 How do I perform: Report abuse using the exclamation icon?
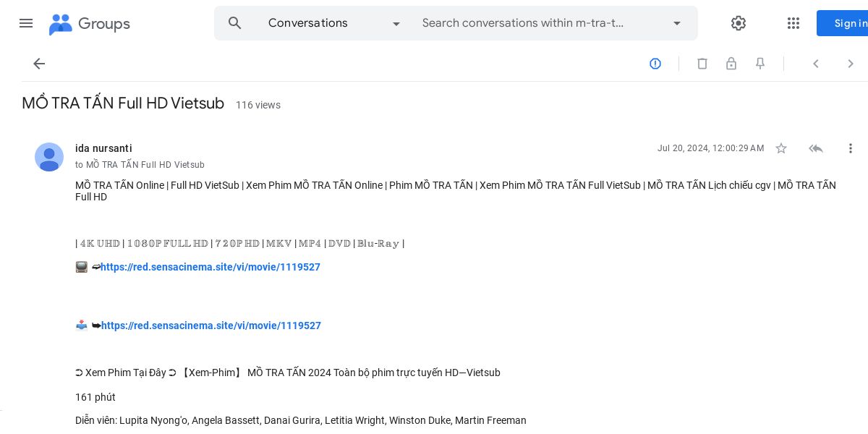(x=655, y=64)
